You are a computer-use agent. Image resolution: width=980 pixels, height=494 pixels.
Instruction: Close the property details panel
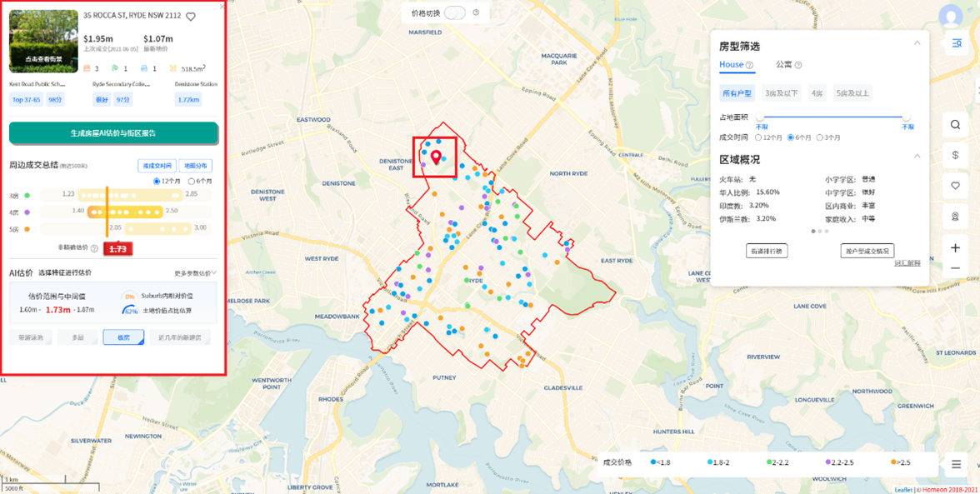pos(222,6)
